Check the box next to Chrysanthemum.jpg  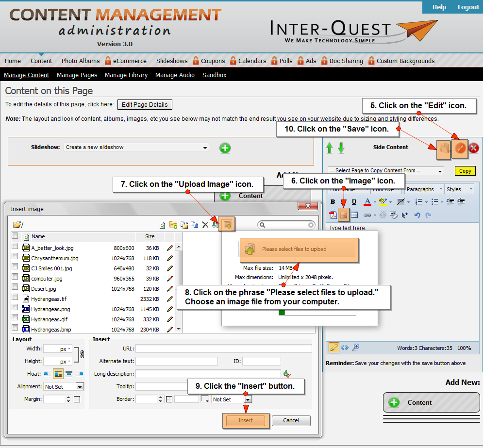coord(15,258)
